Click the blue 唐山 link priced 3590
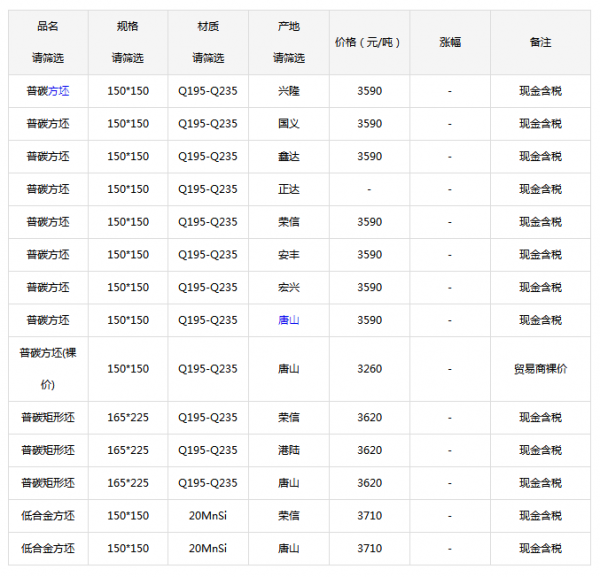Screen dimensions: 600x577 289,320
